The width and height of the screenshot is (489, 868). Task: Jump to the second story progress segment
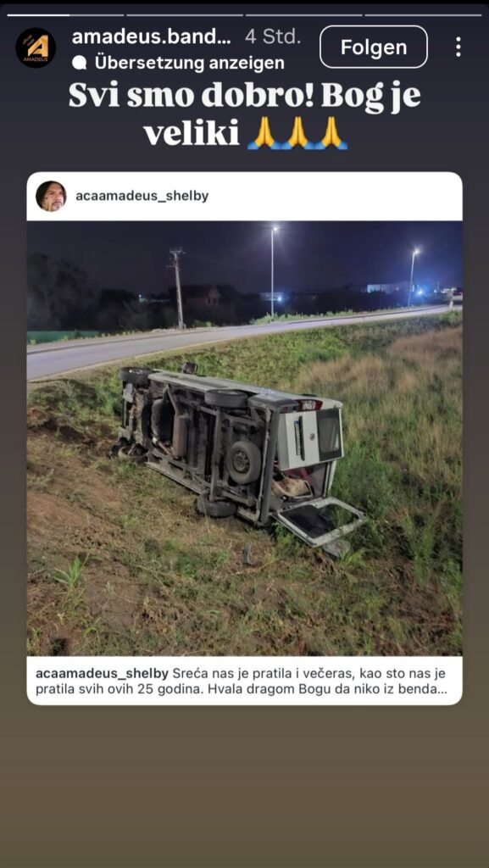[185, 15]
